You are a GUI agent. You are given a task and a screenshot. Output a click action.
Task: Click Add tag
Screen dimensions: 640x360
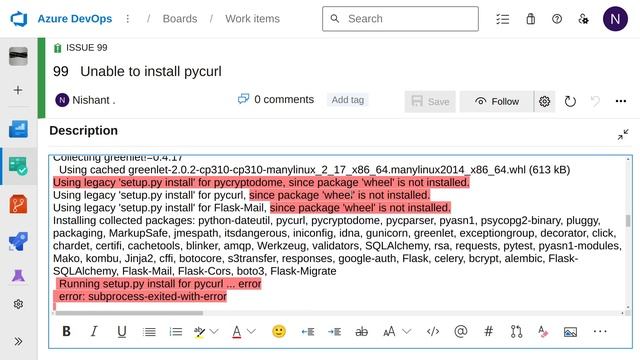tap(347, 100)
